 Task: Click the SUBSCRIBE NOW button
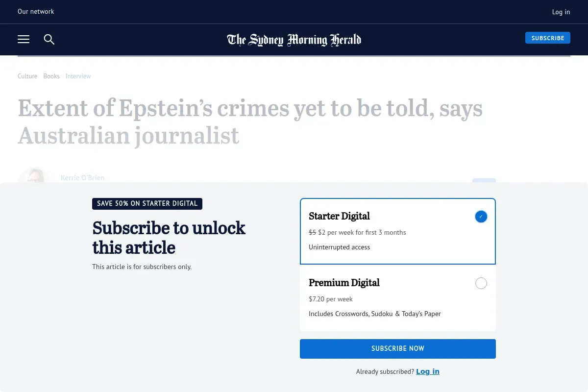coord(398,348)
